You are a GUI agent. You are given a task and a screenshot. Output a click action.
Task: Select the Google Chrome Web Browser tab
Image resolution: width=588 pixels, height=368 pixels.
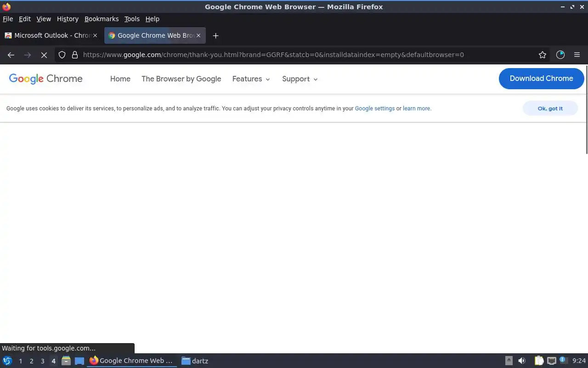tap(155, 35)
